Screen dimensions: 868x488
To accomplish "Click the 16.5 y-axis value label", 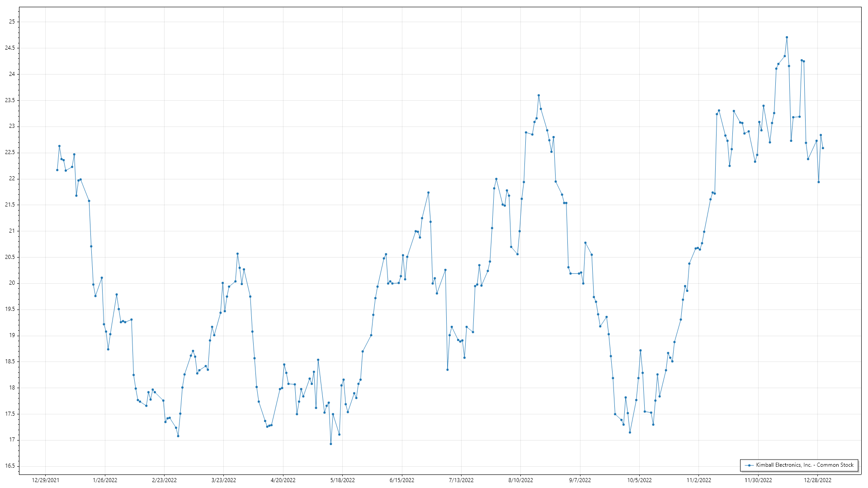I will 10,466.
